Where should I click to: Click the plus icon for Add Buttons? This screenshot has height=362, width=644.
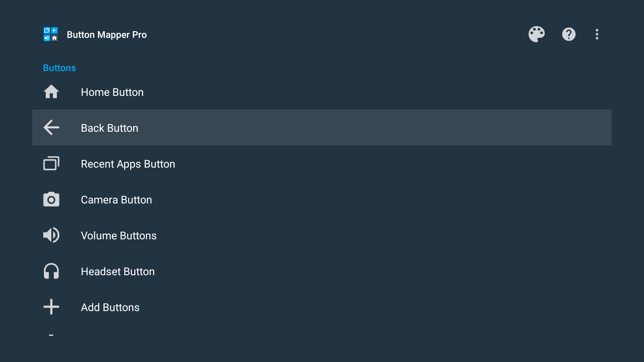51,307
